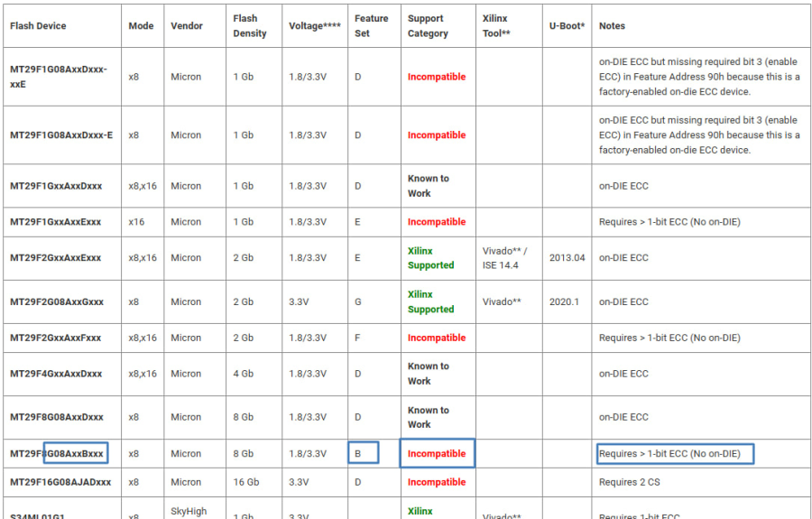
Task: Select the MT29F2G08AxxGxxx device name
Action: (57, 301)
